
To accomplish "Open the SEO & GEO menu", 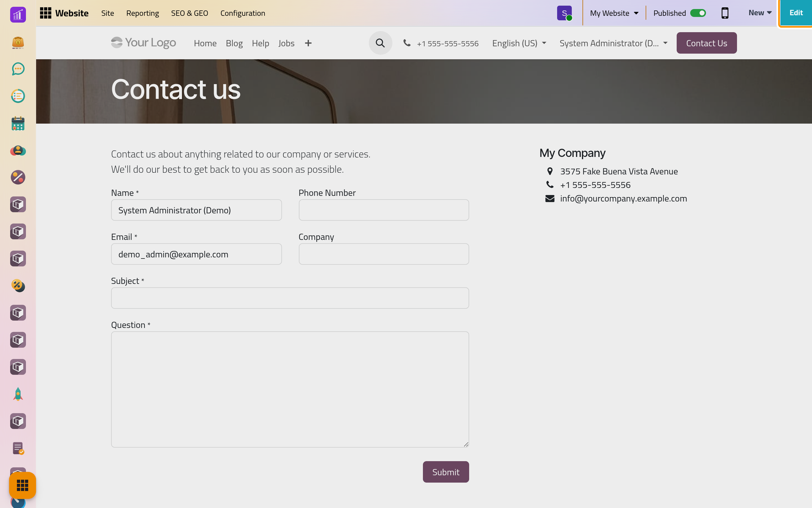I will 189,13.
